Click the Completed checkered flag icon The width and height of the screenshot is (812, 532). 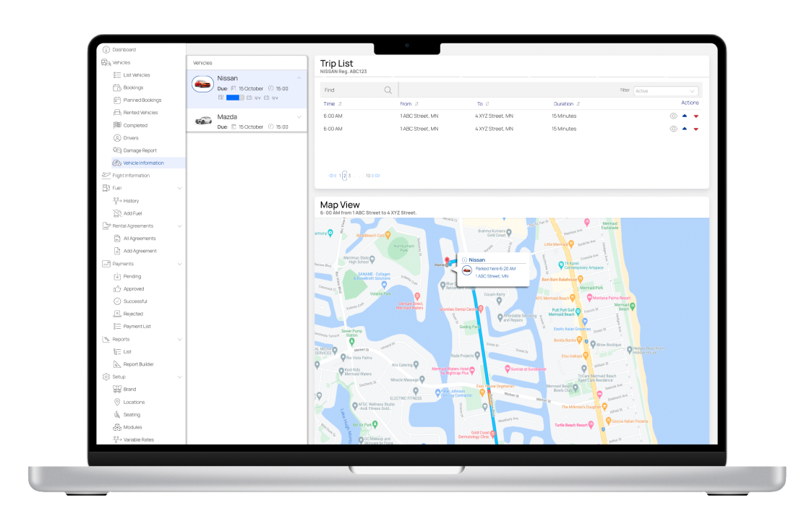pos(117,125)
